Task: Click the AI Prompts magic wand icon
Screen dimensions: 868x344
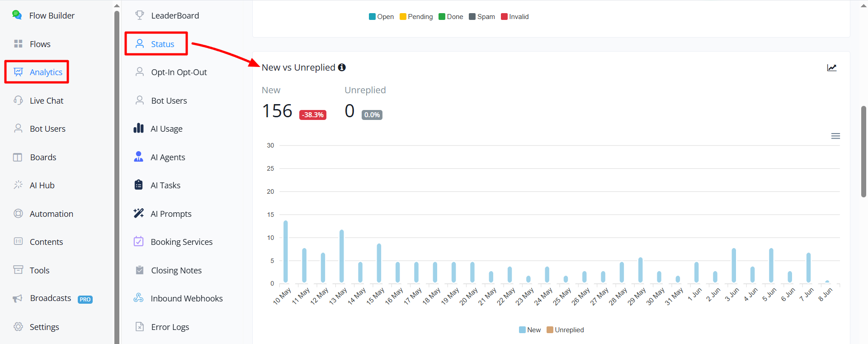Action: [139, 213]
